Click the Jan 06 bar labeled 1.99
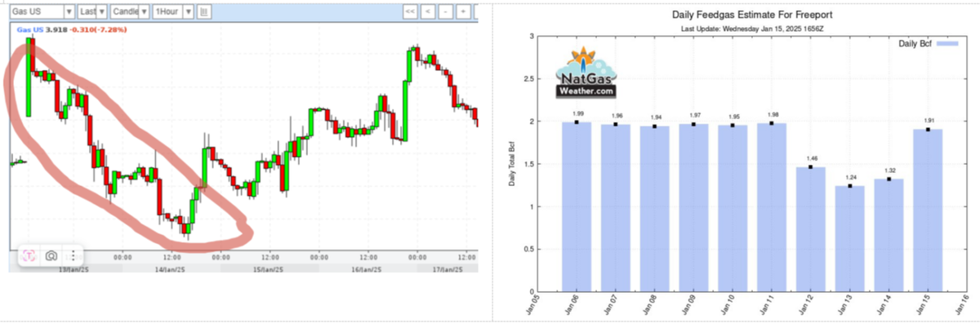The width and height of the screenshot is (980, 328). click(577, 206)
